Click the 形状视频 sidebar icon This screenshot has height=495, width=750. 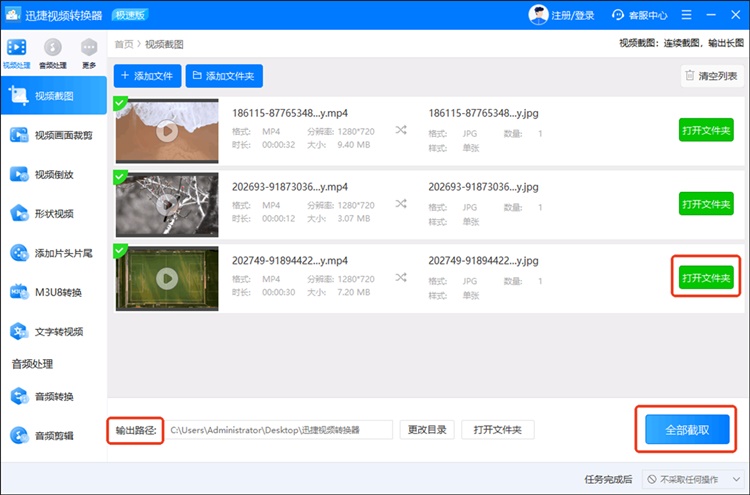tap(20, 213)
